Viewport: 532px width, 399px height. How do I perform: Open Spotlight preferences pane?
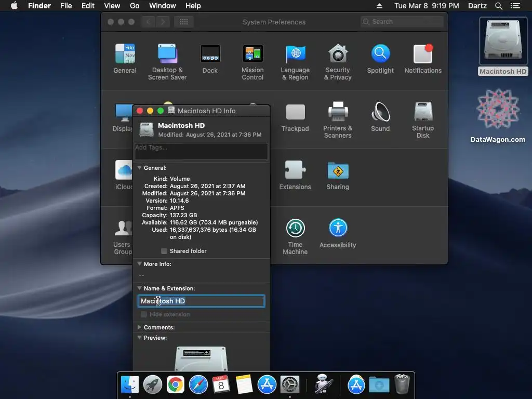click(x=380, y=58)
